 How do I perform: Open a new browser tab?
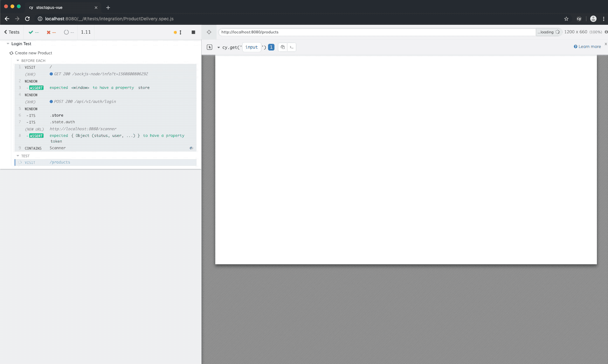coord(108,7)
